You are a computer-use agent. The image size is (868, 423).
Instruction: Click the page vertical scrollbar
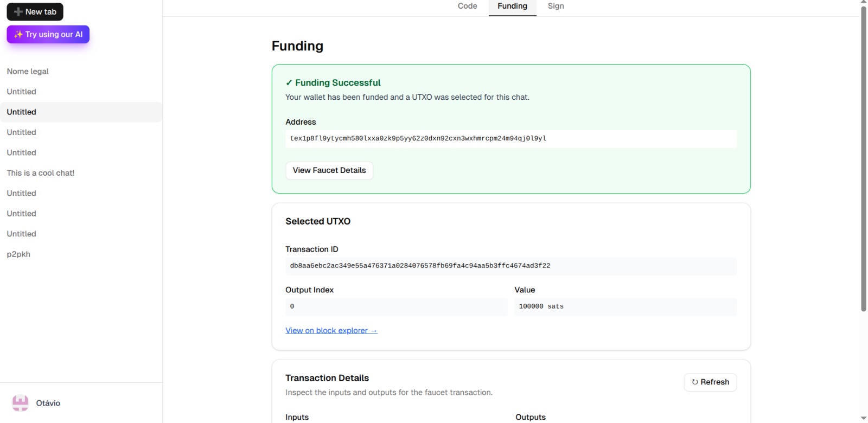point(863,163)
